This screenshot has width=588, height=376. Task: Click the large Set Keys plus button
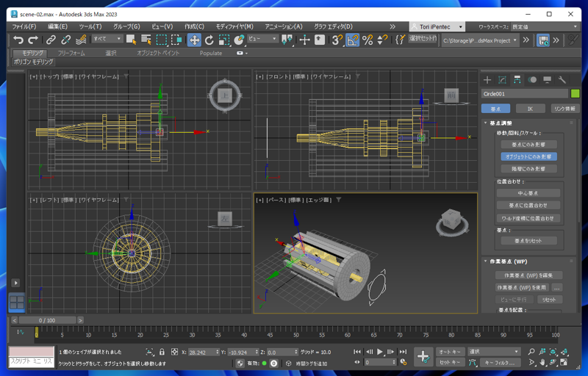423,356
